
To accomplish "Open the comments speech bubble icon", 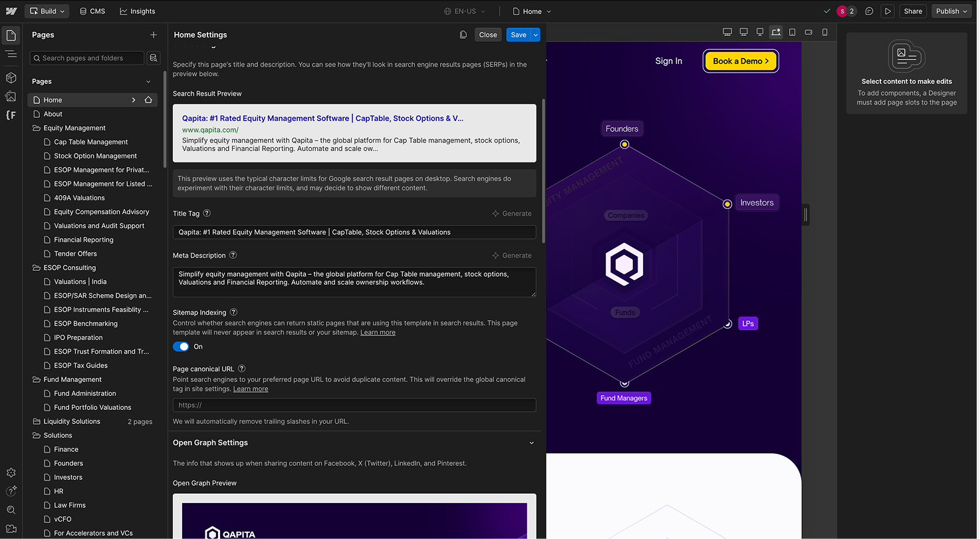I will 869,11.
